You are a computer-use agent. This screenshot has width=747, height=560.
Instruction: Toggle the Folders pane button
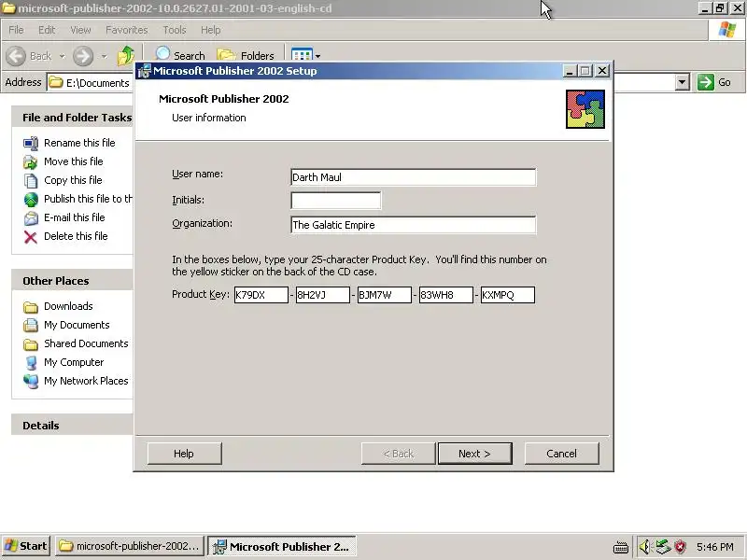point(246,56)
